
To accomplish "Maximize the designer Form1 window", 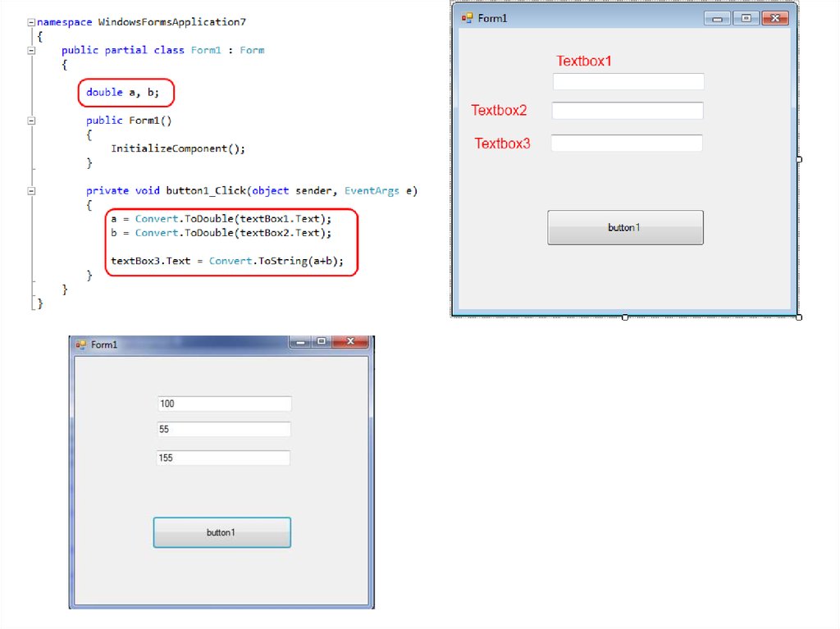I will pos(746,18).
